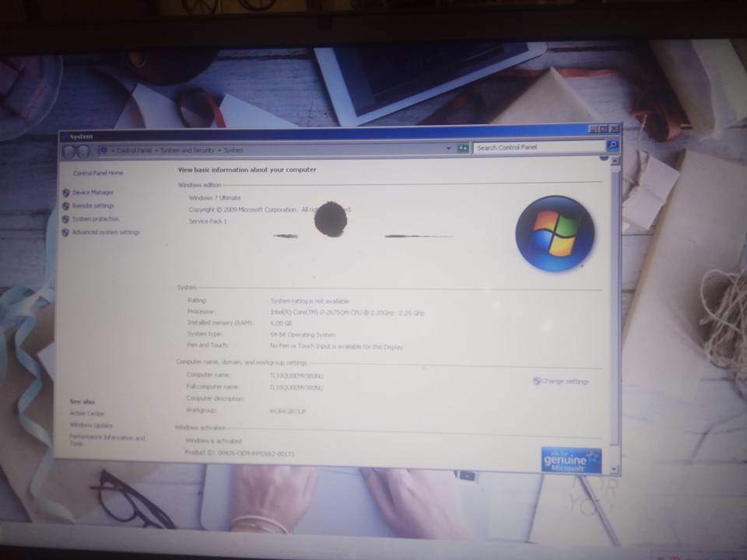Viewport: 747px width, 560px height.
Task: Click the Genuine Microsoft software badge
Action: (x=571, y=460)
